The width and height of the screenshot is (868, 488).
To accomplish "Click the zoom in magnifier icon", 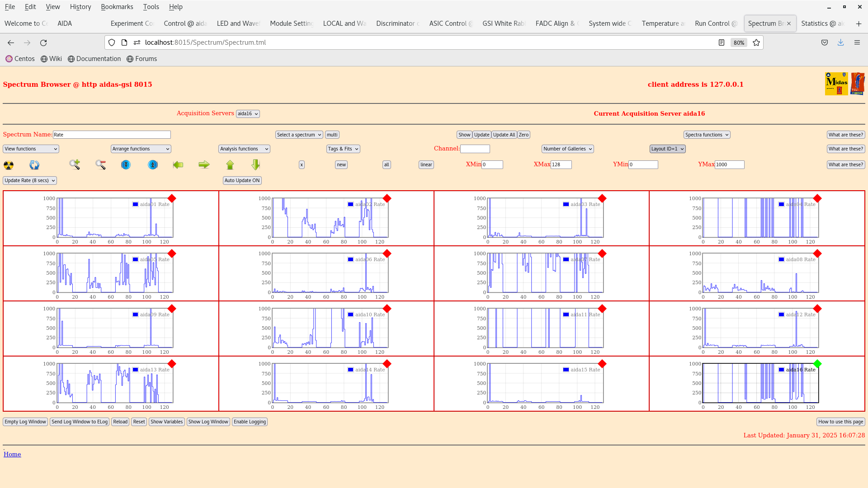I will coord(75,164).
